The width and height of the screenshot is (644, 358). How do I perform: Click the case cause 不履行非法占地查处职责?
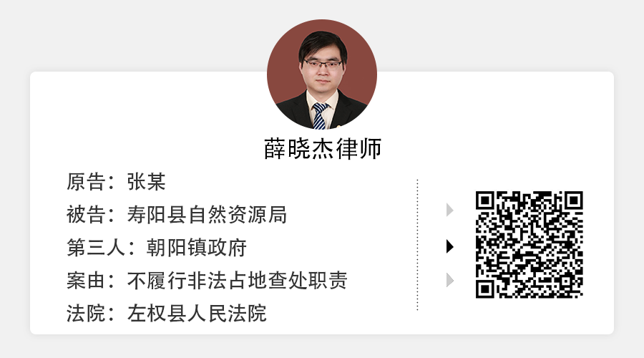click(x=237, y=281)
